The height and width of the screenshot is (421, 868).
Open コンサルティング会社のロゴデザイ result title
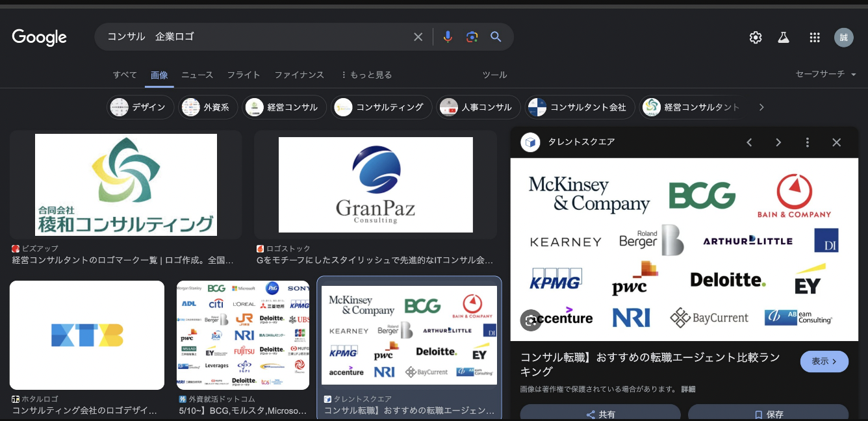84,411
